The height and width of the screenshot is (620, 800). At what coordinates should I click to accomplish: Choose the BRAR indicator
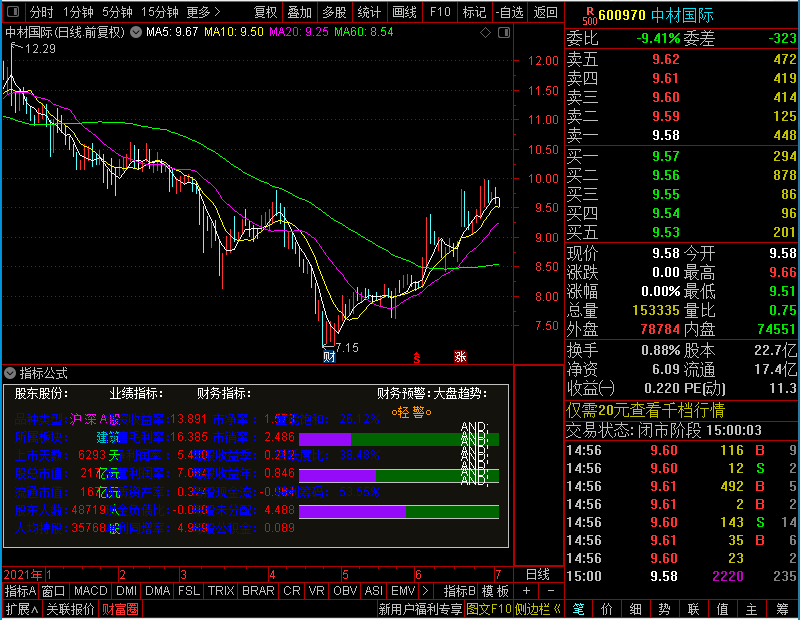click(258, 591)
